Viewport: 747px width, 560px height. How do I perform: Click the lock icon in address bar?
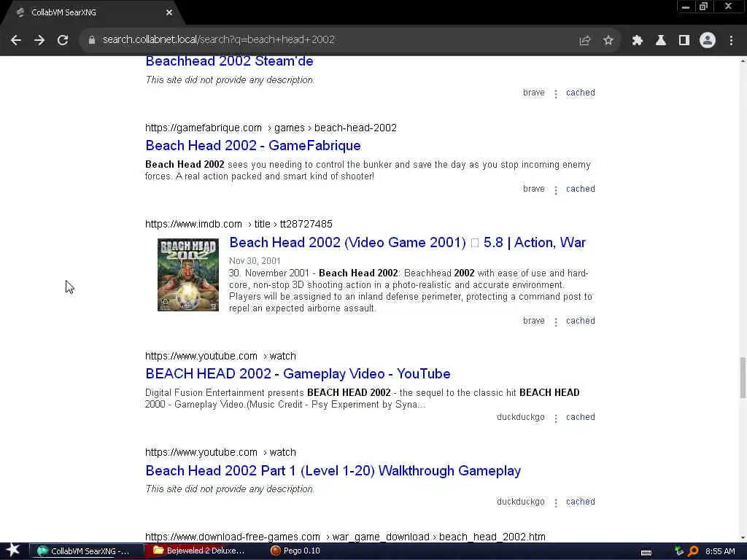point(92,40)
